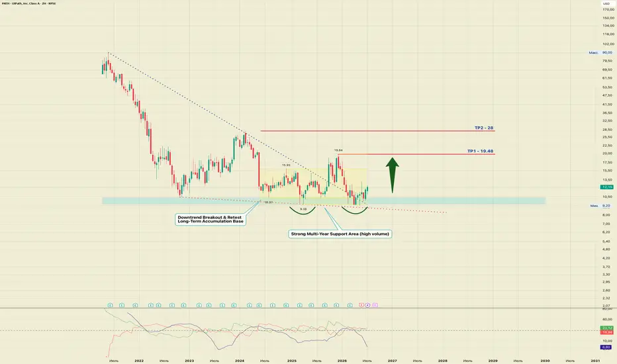
Task: Click the purple round event icon
Action: [367, 305]
